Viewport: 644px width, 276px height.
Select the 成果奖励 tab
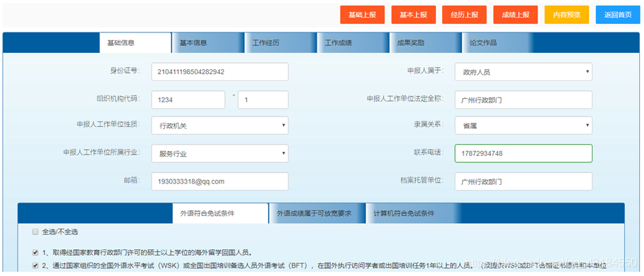(425, 43)
